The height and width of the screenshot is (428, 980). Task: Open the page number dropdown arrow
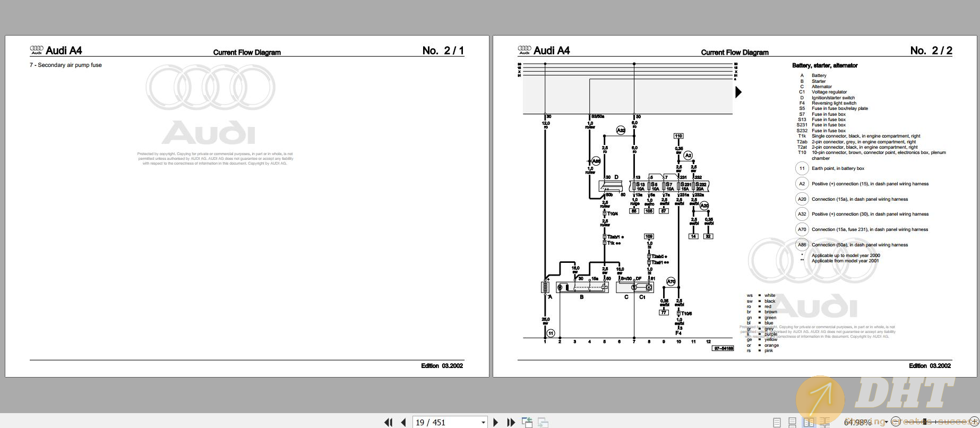[x=483, y=423]
